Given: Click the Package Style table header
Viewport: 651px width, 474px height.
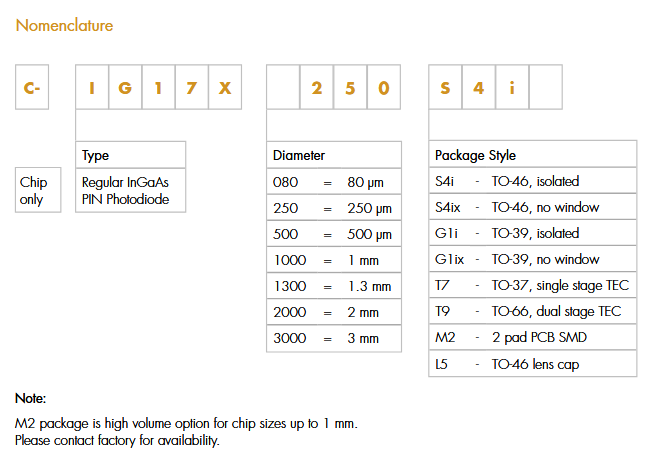Looking at the screenshot, I should click(x=475, y=155).
